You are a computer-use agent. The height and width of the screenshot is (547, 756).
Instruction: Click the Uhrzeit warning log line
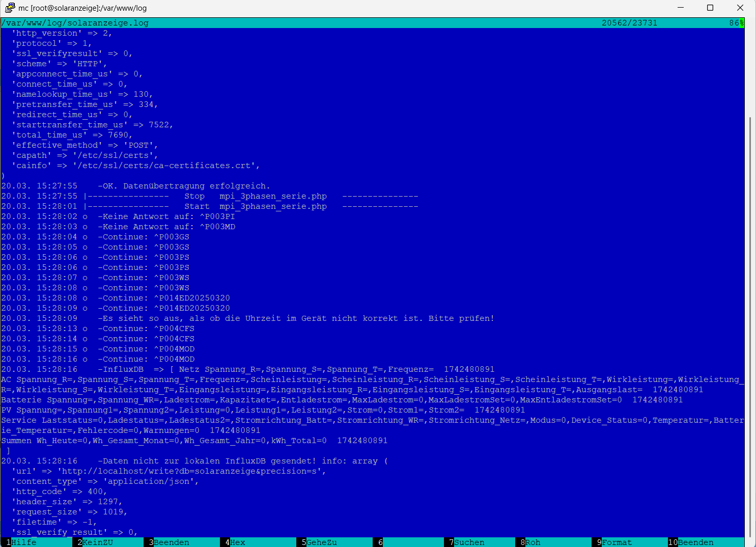pos(295,318)
